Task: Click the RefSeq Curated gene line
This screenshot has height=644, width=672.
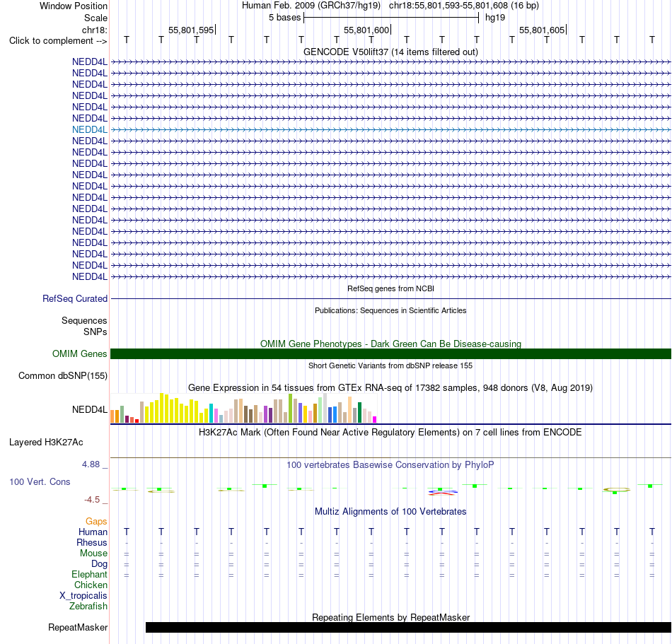Action: click(x=390, y=298)
